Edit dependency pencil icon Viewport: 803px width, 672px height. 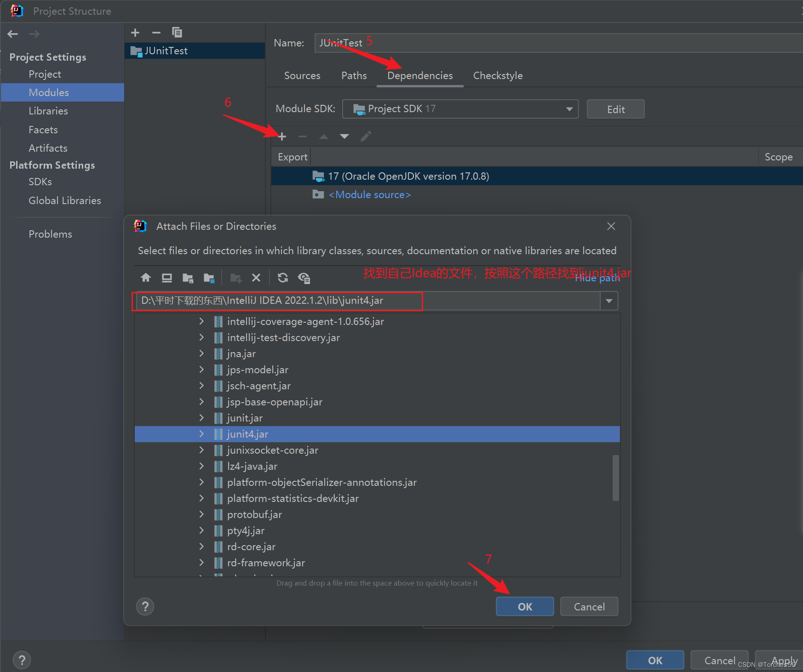click(366, 137)
